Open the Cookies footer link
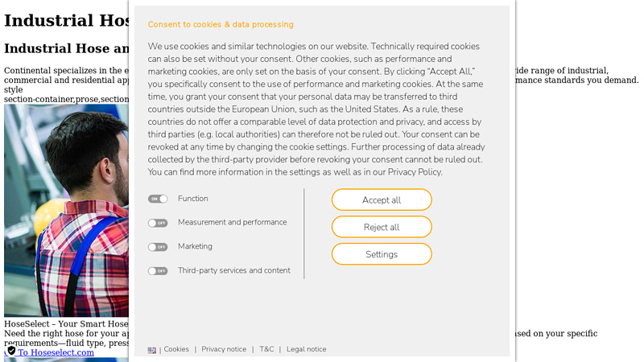Viewport: 644px width, 362px height. pos(176,349)
